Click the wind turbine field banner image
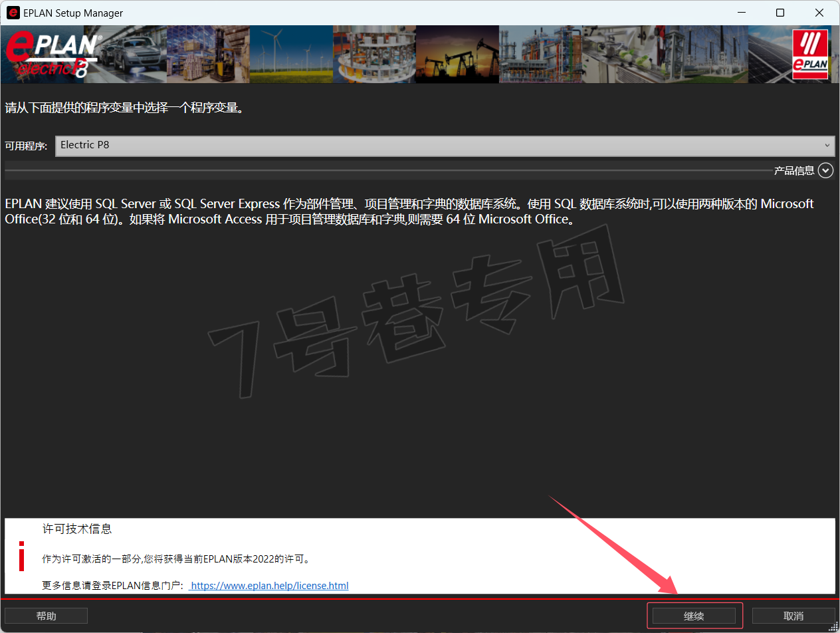Screen dimensions: 840x633 [x=291, y=55]
